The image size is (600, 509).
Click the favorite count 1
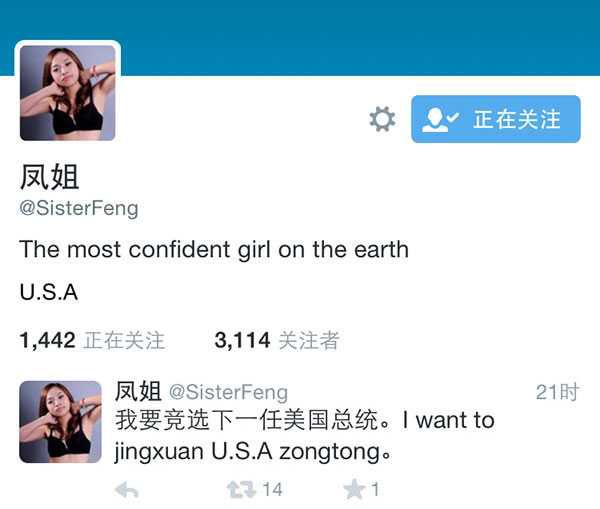click(375, 490)
